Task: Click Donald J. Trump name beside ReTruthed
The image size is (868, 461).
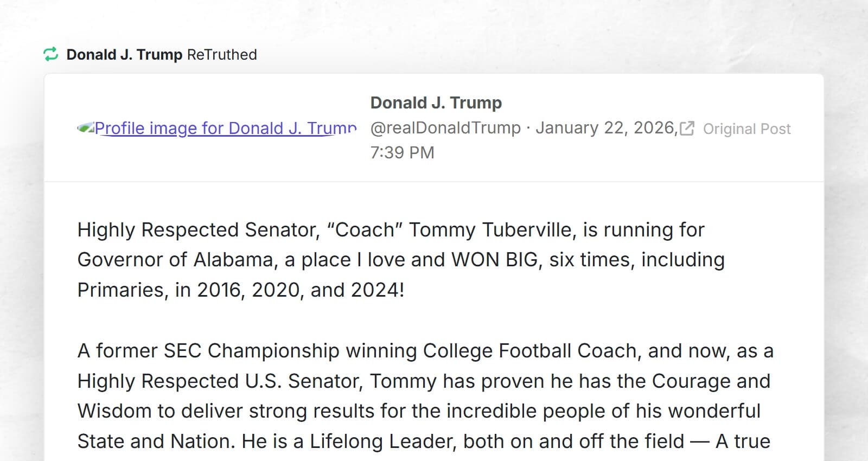Action: [124, 55]
